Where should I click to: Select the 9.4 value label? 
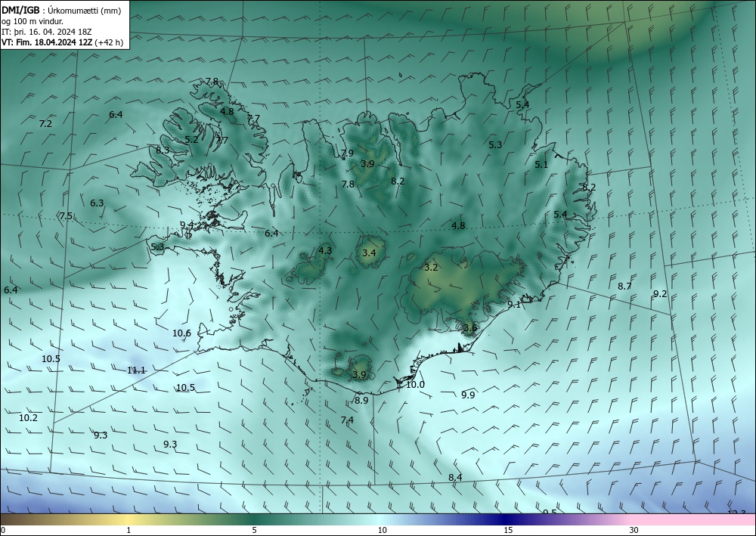(x=187, y=225)
